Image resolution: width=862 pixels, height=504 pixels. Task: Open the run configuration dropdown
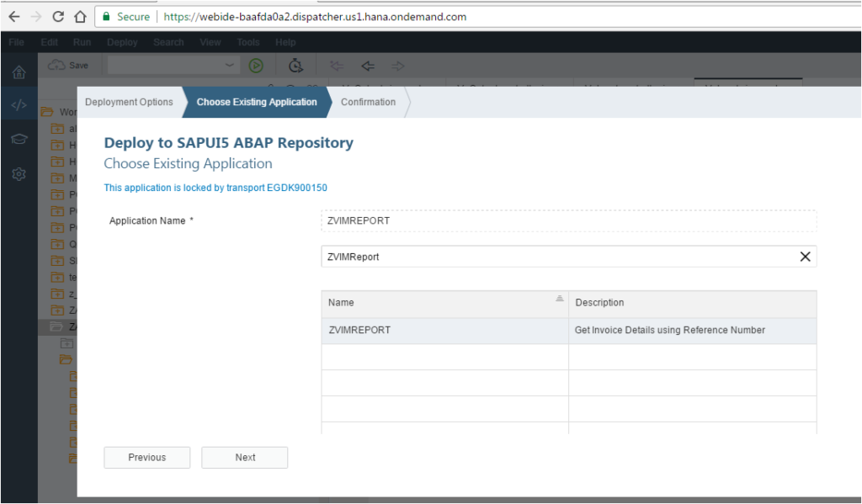coord(230,65)
